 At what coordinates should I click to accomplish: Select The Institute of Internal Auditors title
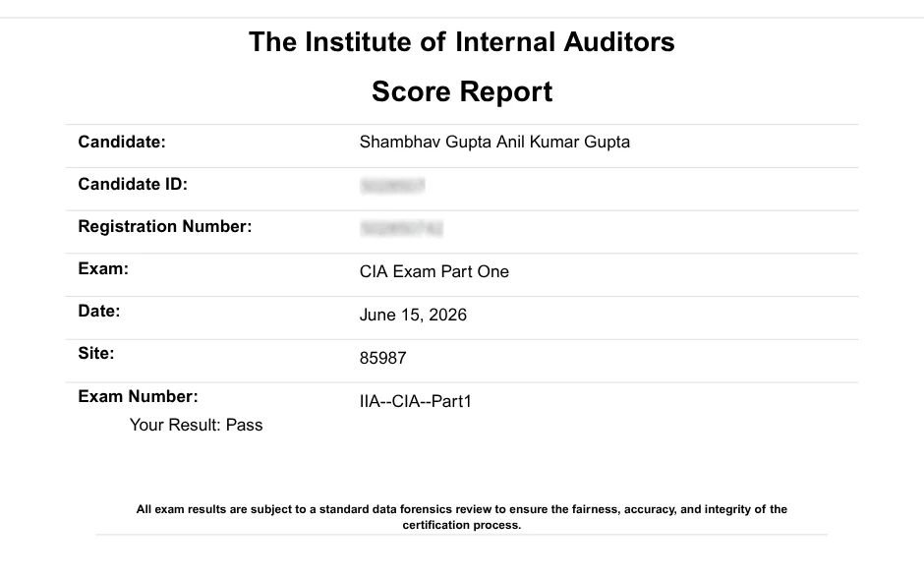click(462, 42)
